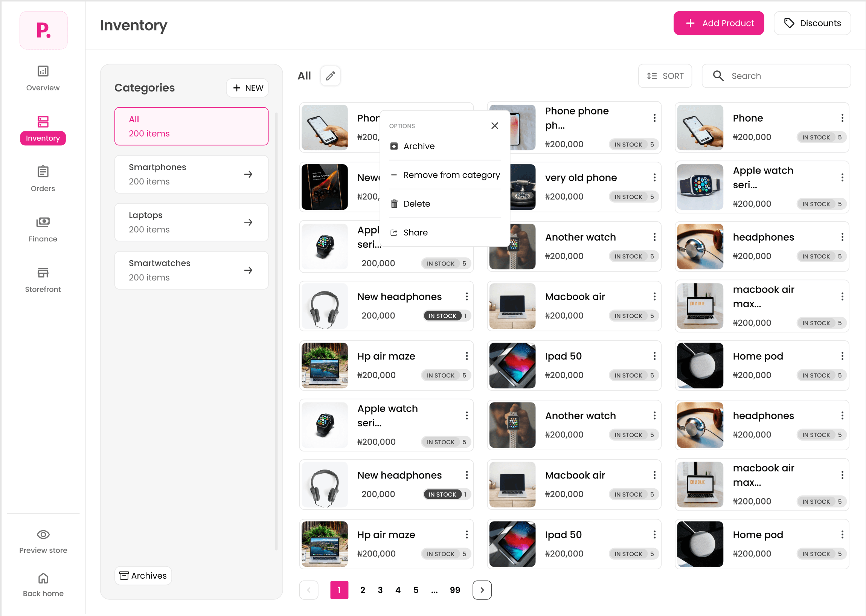Open the Overview section in the sidebar

pos(43,78)
